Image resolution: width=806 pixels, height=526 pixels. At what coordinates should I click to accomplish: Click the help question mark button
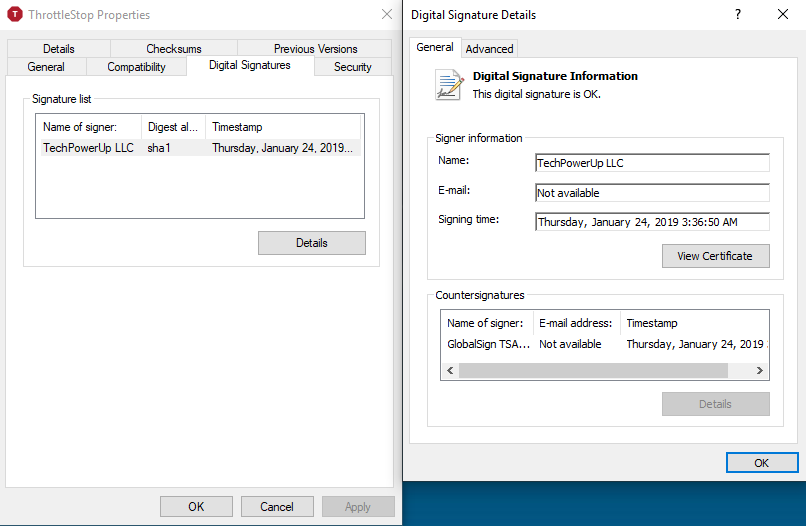point(738,15)
